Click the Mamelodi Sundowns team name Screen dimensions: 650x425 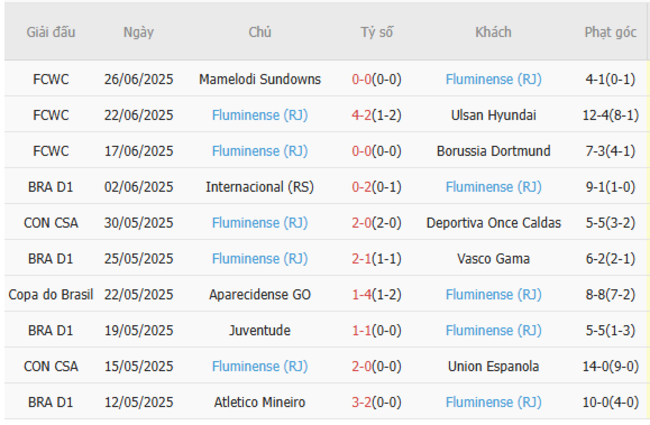tap(260, 79)
